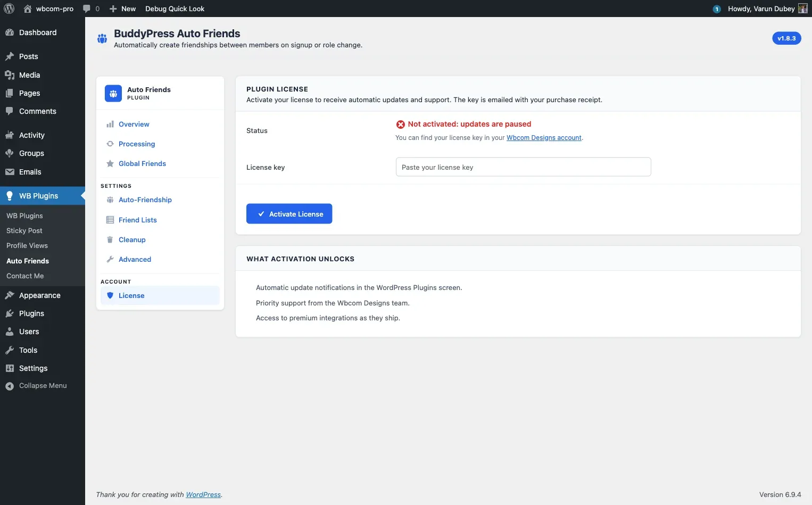
Task: Click the BuddyPress Auto Friends header icon
Action: tap(102, 38)
